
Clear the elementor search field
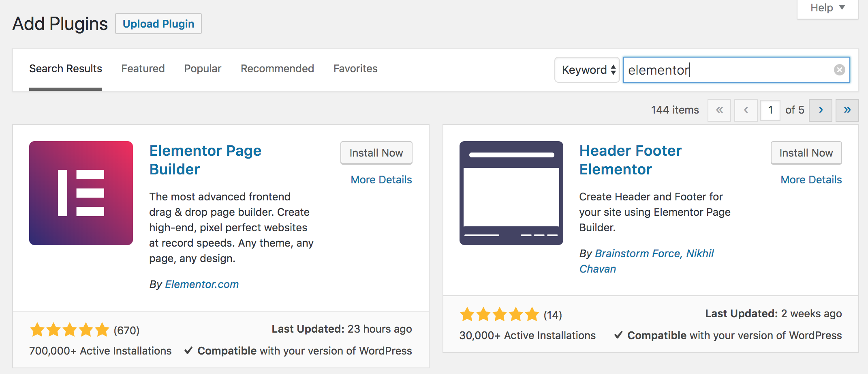(839, 70)
